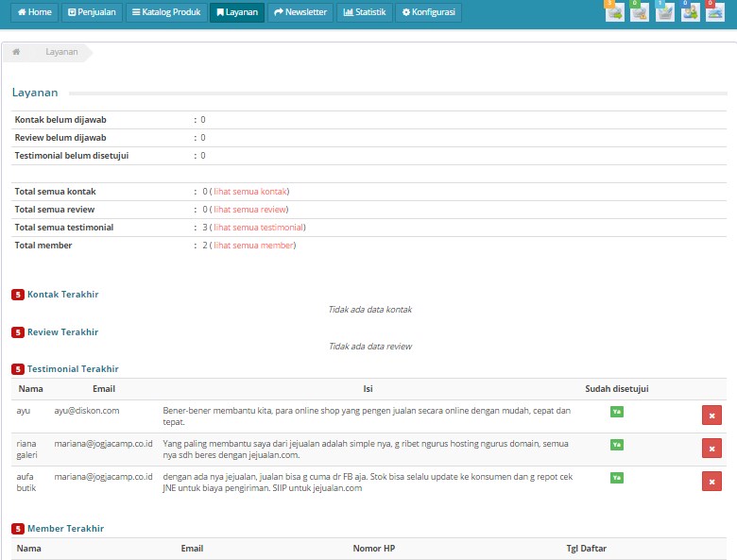Delete ayu's testimonial with red X button

tap(711, 416)
